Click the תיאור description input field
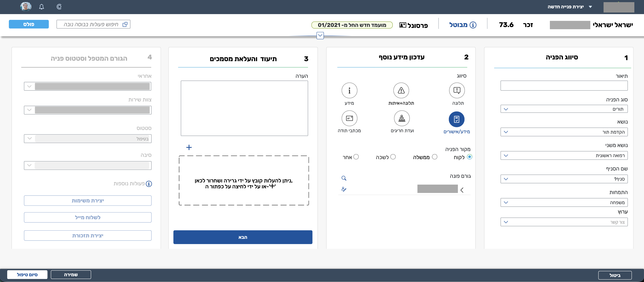644x282 pixels. point(564,86)
